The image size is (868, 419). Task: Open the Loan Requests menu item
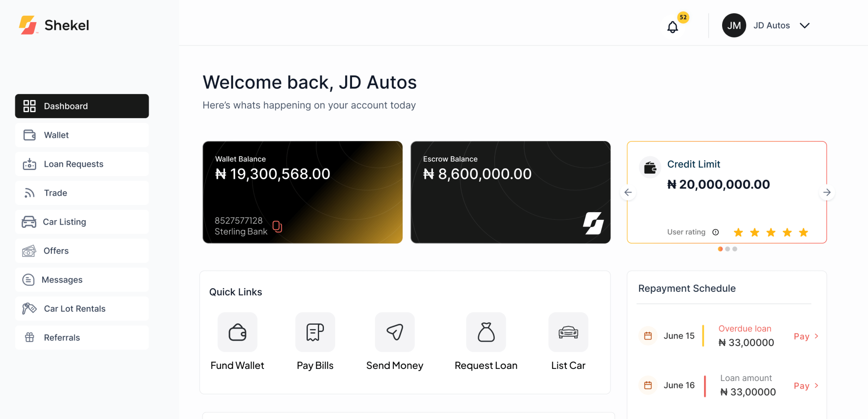coord(82,164)
